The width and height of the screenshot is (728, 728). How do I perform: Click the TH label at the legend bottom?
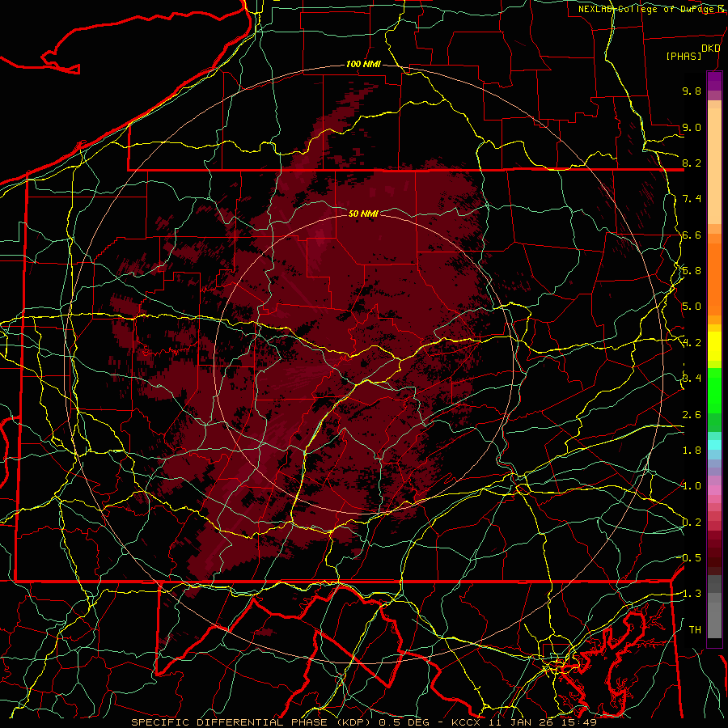(695, 629)
